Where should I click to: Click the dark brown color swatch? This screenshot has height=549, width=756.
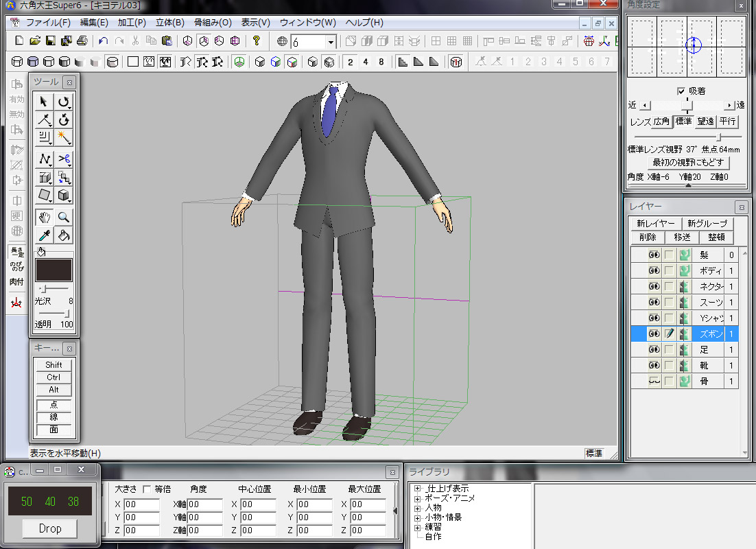[x=54, y=270]
